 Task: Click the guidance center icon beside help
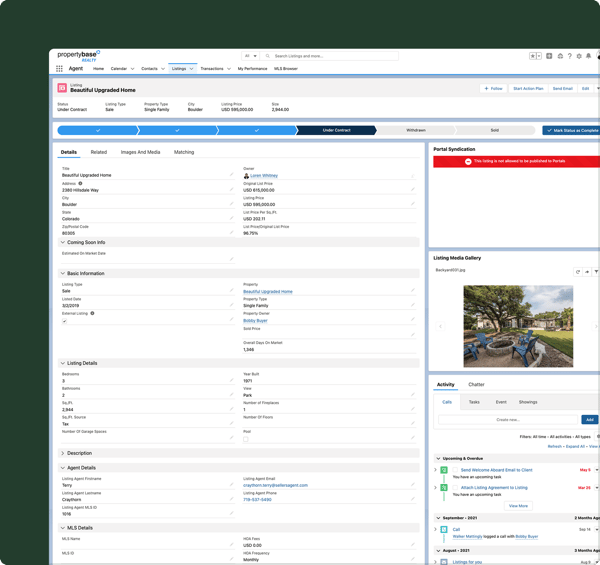pos(560,56)
